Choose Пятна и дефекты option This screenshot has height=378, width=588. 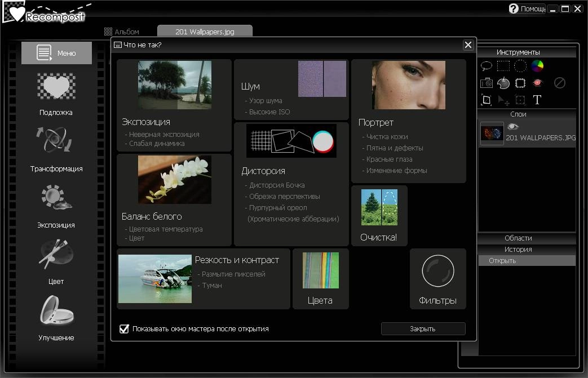tap(395, 148)
